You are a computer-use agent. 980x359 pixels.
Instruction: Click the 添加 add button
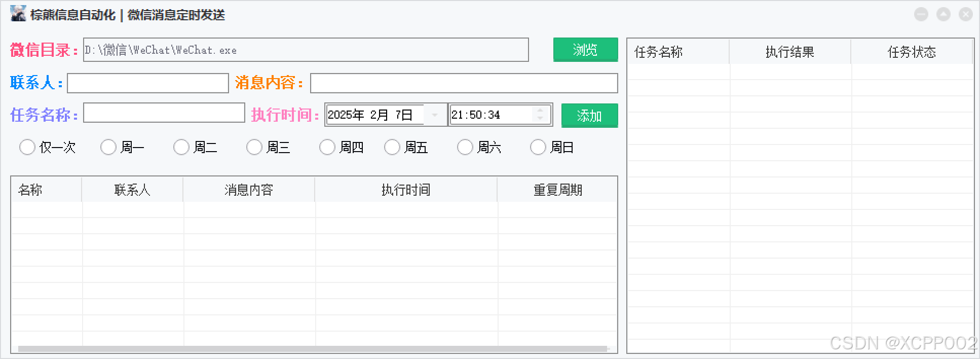(589, 116)
